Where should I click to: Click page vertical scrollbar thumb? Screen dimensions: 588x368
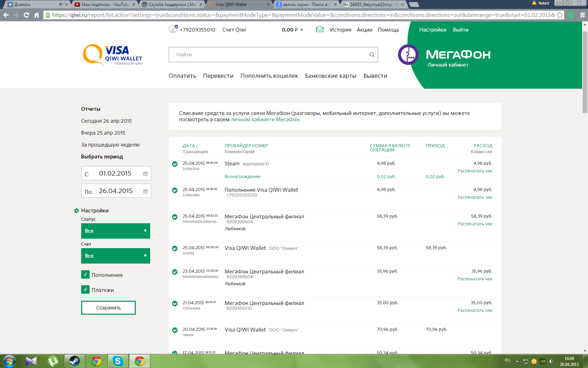click(585, 72)
